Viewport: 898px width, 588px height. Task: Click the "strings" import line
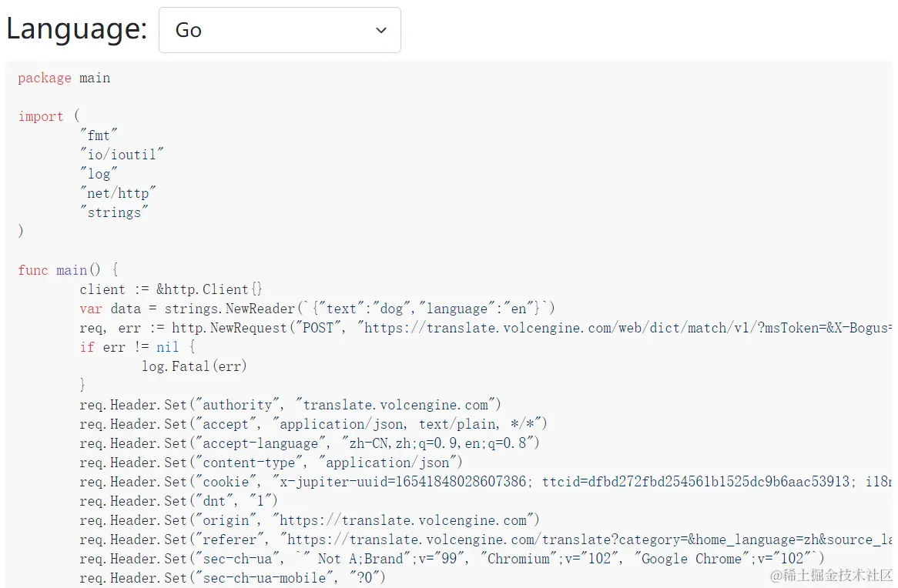(114, 212)
